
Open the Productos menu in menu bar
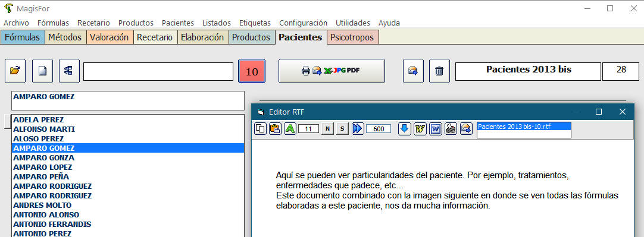[x=136, y=23]
